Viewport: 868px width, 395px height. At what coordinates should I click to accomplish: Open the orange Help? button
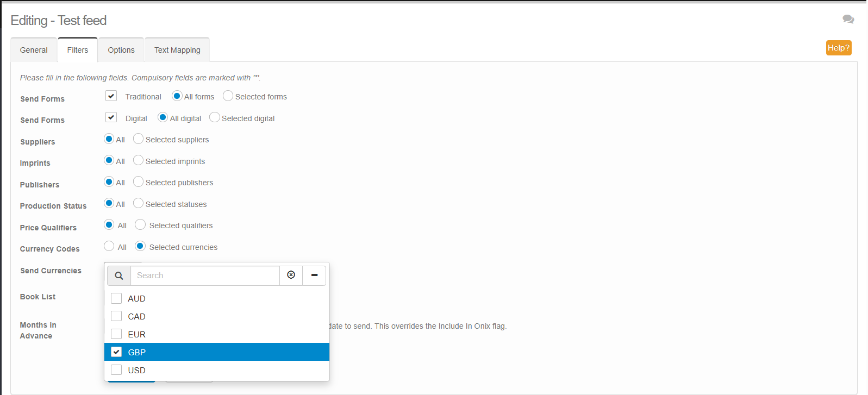[x=838, y=48]
